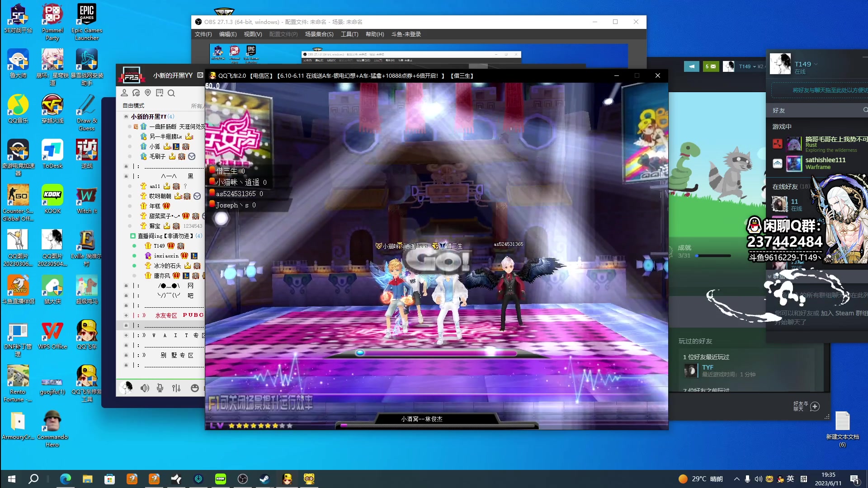The image size is (868, 488).
Task: Click song progress bar for 小酒窝--林俊杰
Action: tap(438, 425)
